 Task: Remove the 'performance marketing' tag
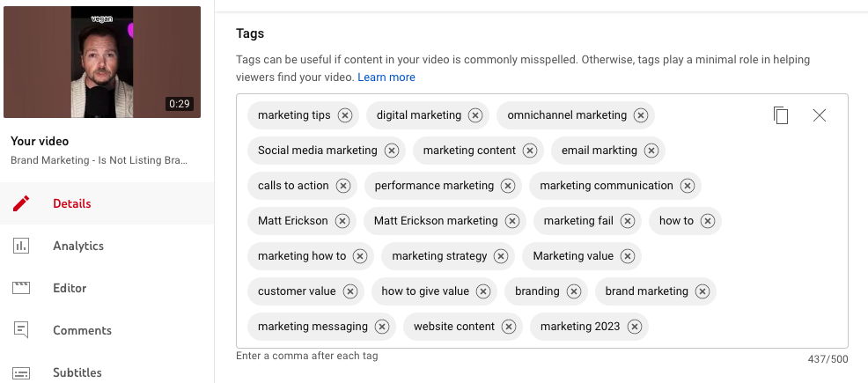click(x=508, y=186)
